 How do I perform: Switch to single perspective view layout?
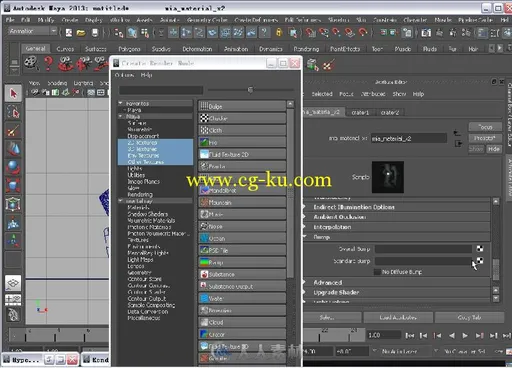(13, 283)
